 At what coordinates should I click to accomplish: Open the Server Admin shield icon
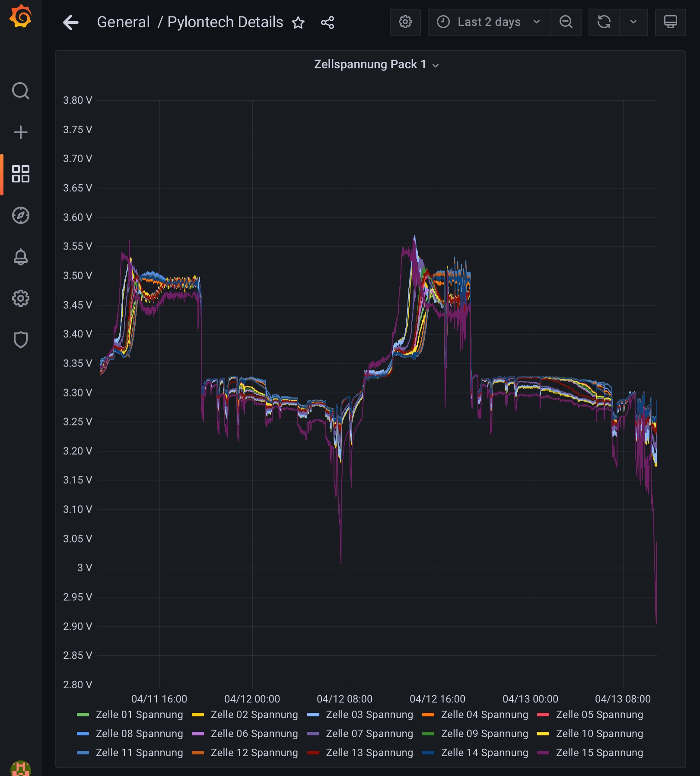(20, 340)
